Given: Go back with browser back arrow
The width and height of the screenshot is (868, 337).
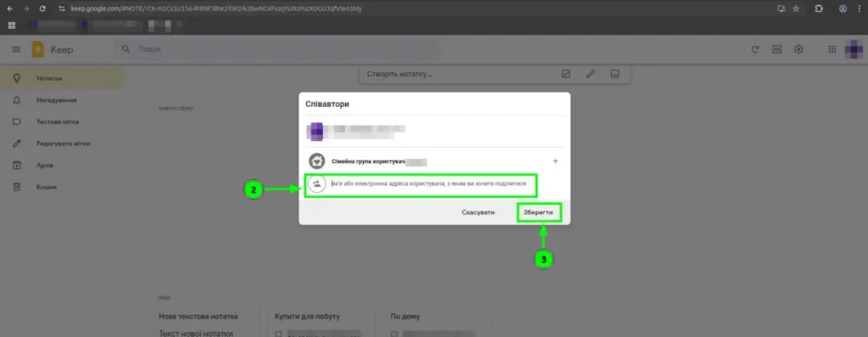Looking at the screenshot, I should tap(9, 8).
